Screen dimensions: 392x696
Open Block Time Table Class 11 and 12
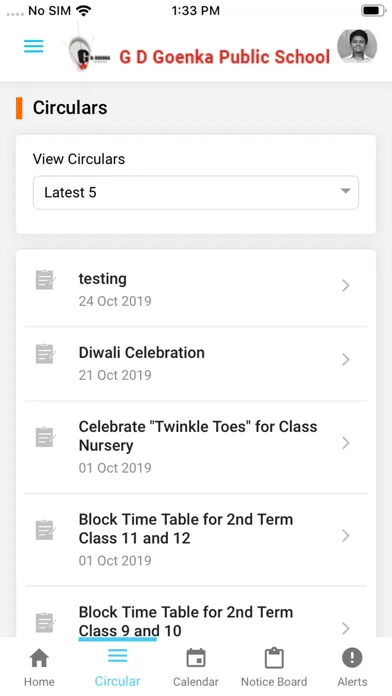(196, 539)
